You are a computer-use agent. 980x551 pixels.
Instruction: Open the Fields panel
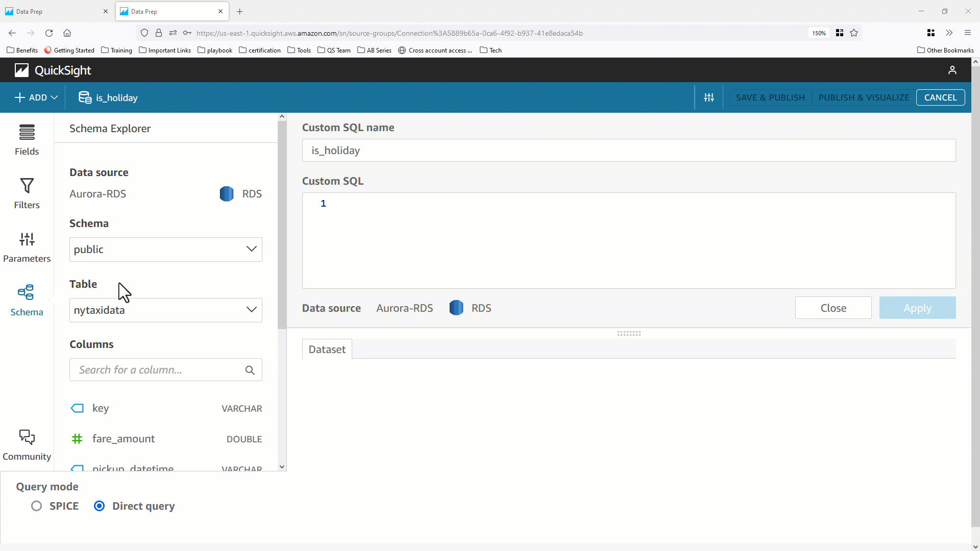(27, 139)
